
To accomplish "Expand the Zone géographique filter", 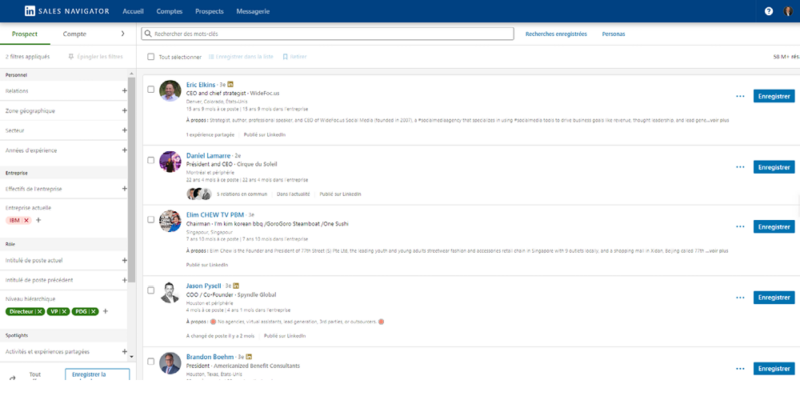I will [124, 110].
